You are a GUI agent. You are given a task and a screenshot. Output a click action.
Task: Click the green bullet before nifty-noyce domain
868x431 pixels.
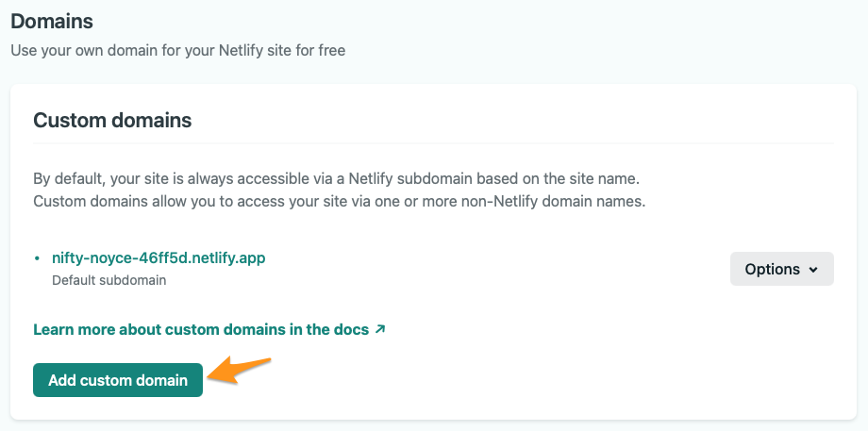[x=37, y=258]
